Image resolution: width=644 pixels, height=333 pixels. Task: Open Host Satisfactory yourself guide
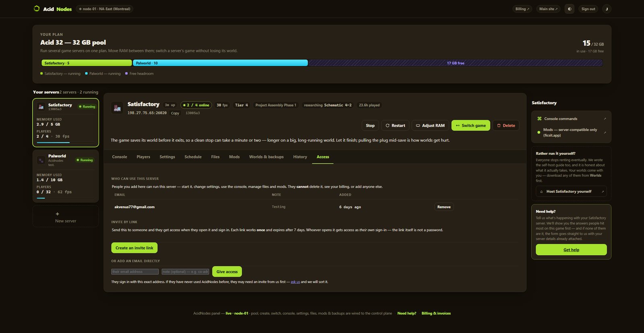coord(571,192)
